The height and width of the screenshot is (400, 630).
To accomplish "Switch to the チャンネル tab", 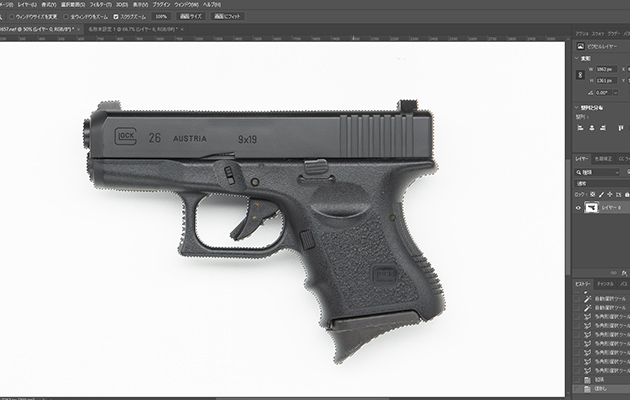I will [x=605, y=284].
